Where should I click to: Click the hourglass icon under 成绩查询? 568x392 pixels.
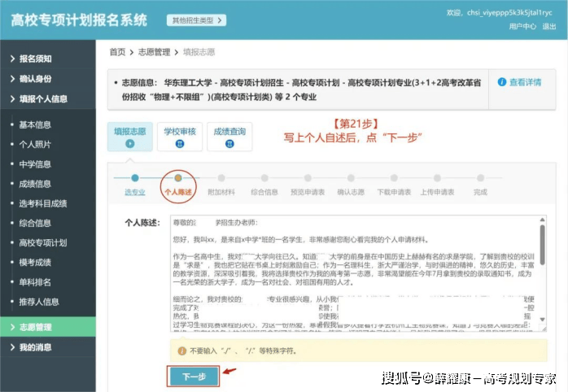tap(229, 144)
